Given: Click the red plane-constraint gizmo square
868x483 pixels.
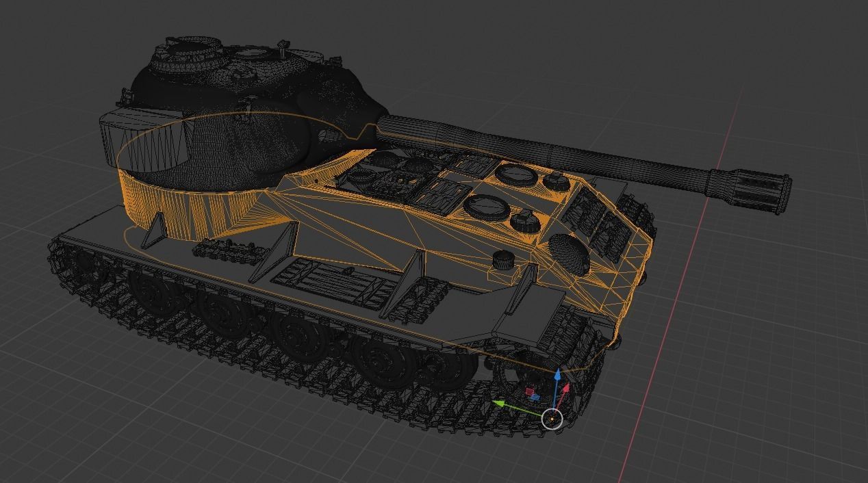Looking at the screenshot, I should point(529,392).
